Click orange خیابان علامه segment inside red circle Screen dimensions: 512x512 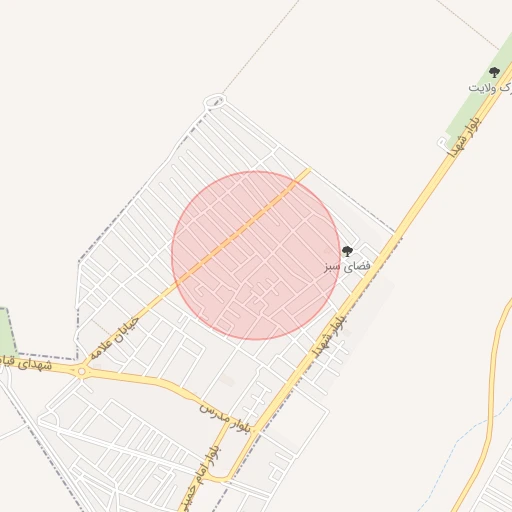click(x=237, y=231)
